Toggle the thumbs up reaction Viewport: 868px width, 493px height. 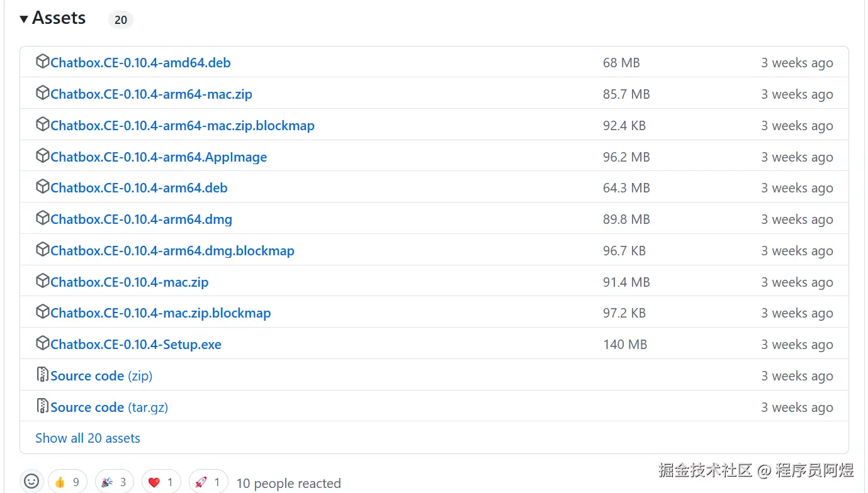click(x=67, y=482)
